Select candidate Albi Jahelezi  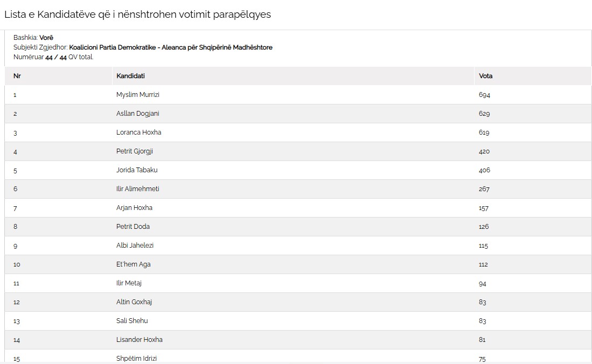[135, 246]
